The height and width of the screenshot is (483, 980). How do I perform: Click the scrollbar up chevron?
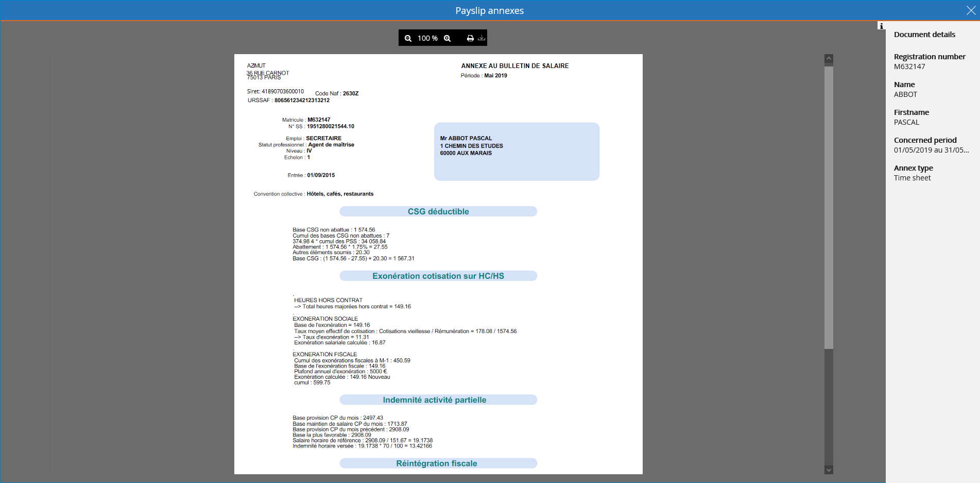pyautogui.click(x=829, y=58)
